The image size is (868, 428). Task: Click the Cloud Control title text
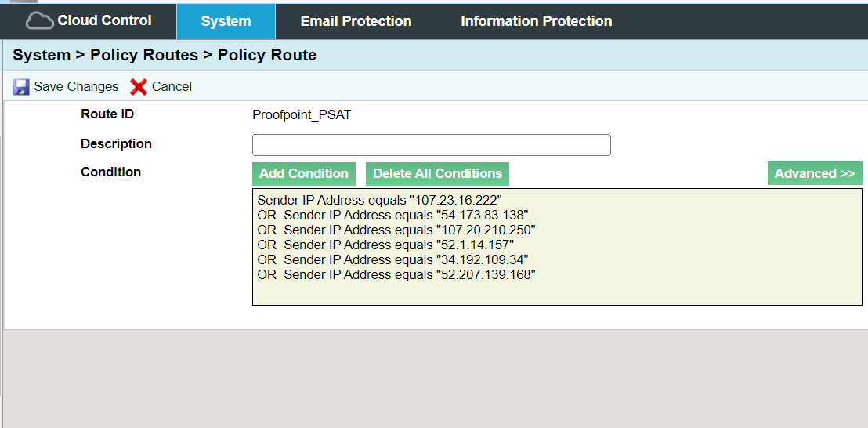pos(104,20)
